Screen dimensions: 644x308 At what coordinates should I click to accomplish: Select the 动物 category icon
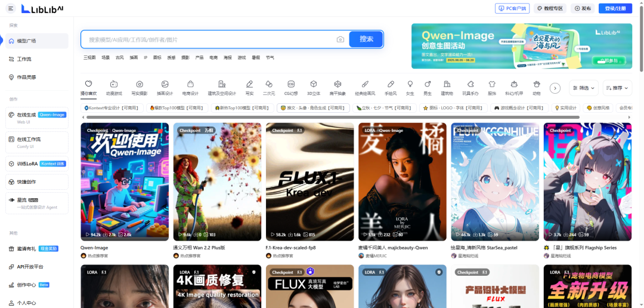tap(537, 84)
